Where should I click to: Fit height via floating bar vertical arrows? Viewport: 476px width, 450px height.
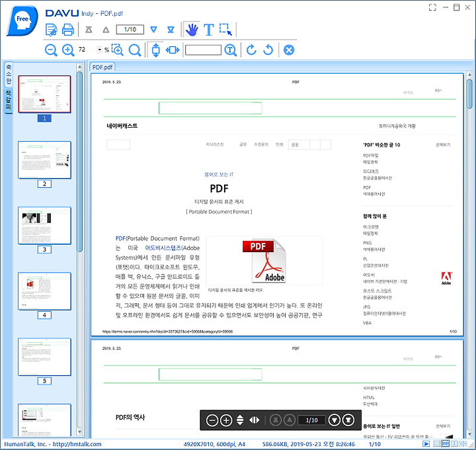point(240,420)
